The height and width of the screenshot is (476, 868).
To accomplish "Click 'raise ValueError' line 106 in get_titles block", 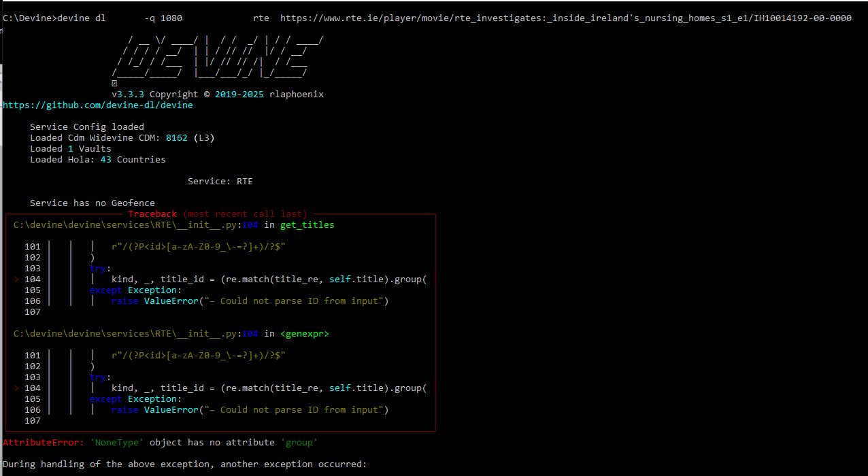I will 250,301.
